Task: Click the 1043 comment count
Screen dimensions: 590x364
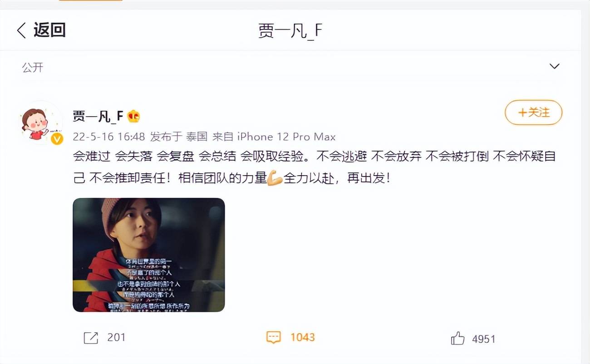Action: tap(302, 337)
